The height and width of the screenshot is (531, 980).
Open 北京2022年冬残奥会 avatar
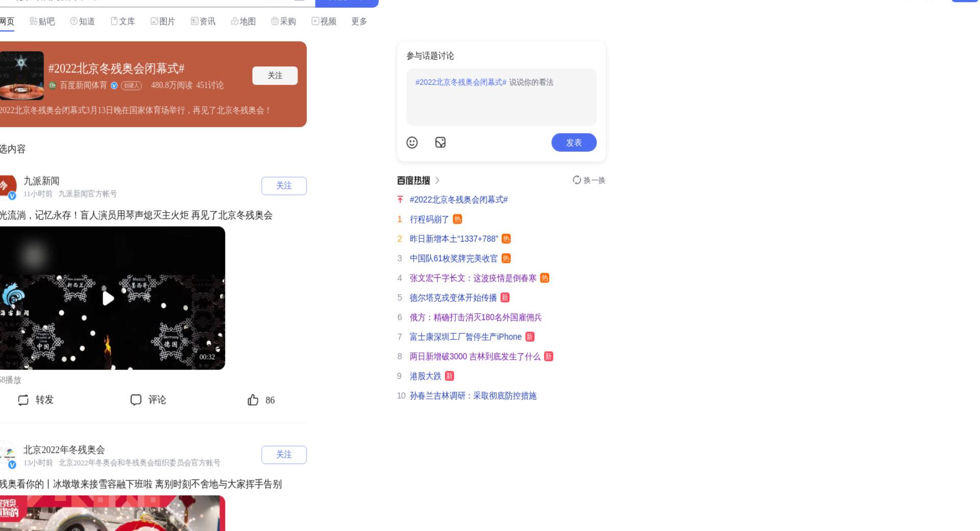click(8, 456)
